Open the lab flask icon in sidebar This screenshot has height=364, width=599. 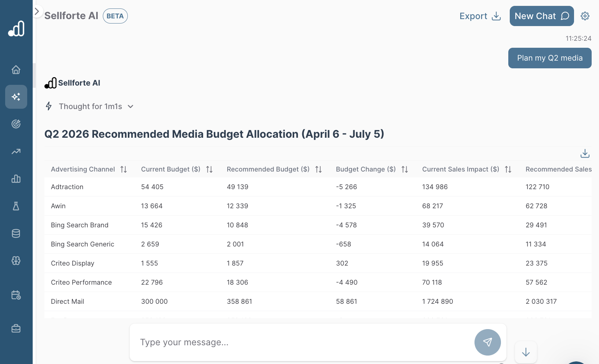(x=16, y=206)
